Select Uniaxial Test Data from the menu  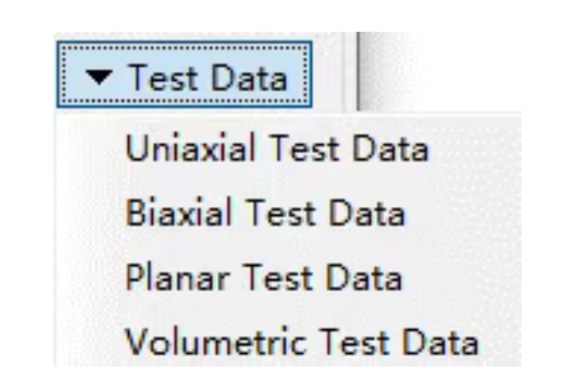coord(276,148)
